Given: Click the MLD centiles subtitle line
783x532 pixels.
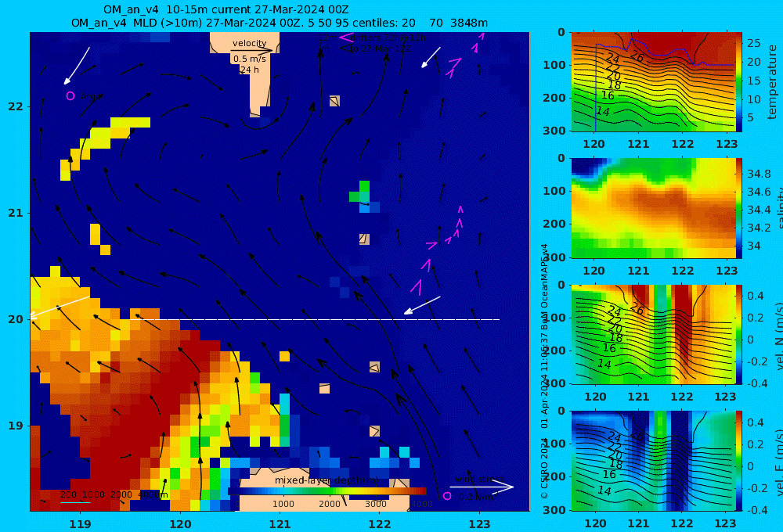Looking at the screenshot, I should point(280,23).
